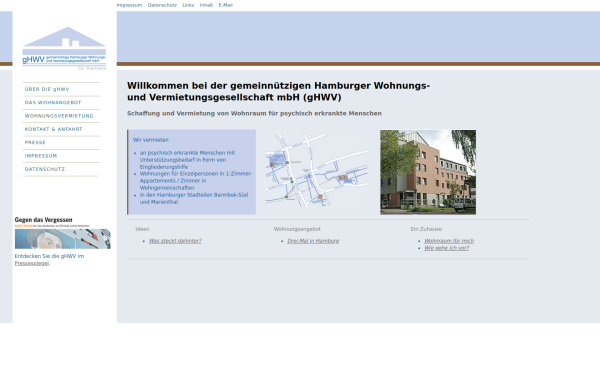600x375 pixels.
Task: Click the bullet about Eingliederungshilfe
Action: (188, 160)
